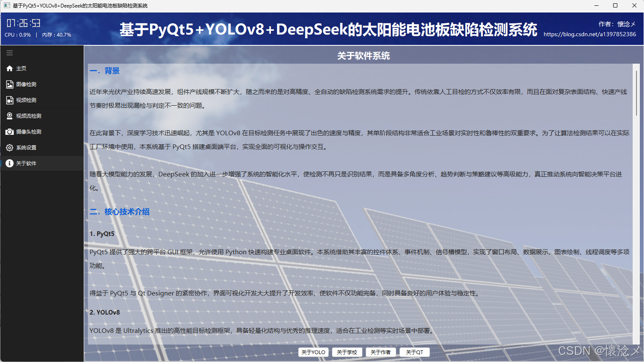
Task: Click the image icon beside 图像检测
Action: coord(10,84)
